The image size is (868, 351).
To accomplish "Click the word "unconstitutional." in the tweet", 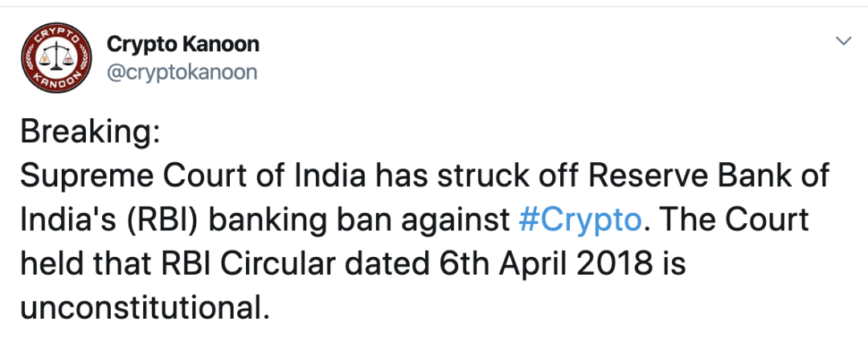I will 144,309.
